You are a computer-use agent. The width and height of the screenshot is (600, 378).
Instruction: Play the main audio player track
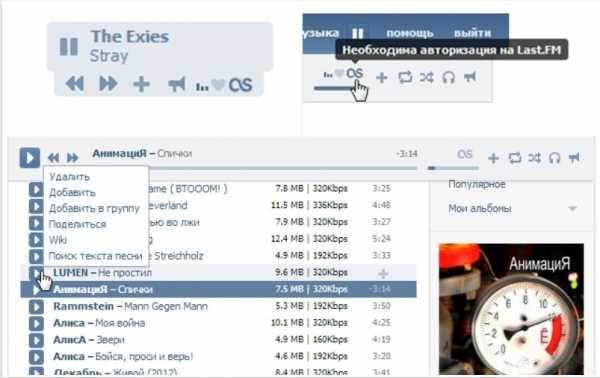coord(30,158)
